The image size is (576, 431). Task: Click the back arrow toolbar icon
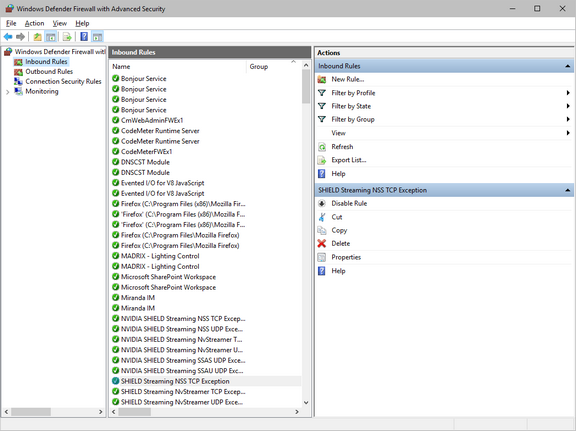tap(8, 36)
